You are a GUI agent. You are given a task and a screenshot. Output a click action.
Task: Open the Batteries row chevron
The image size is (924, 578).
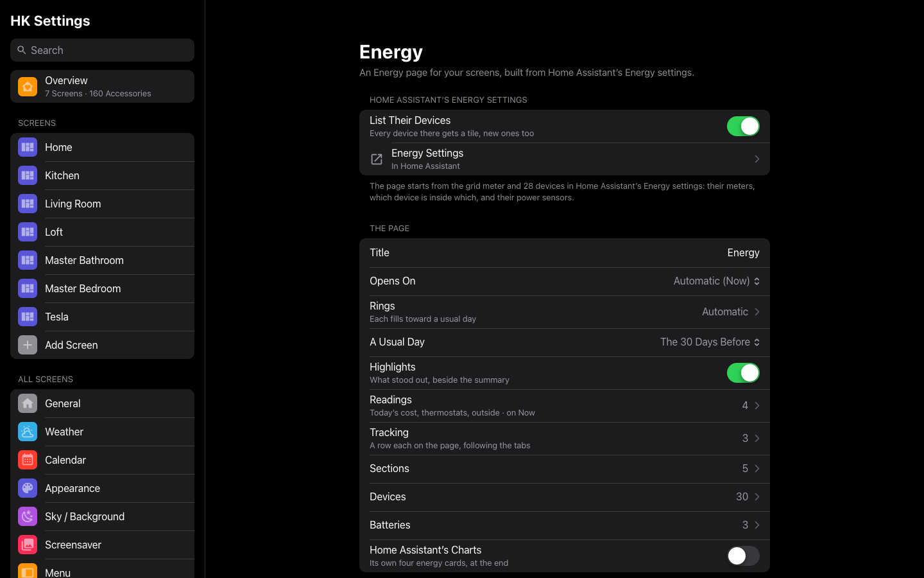tap(757, 525)
